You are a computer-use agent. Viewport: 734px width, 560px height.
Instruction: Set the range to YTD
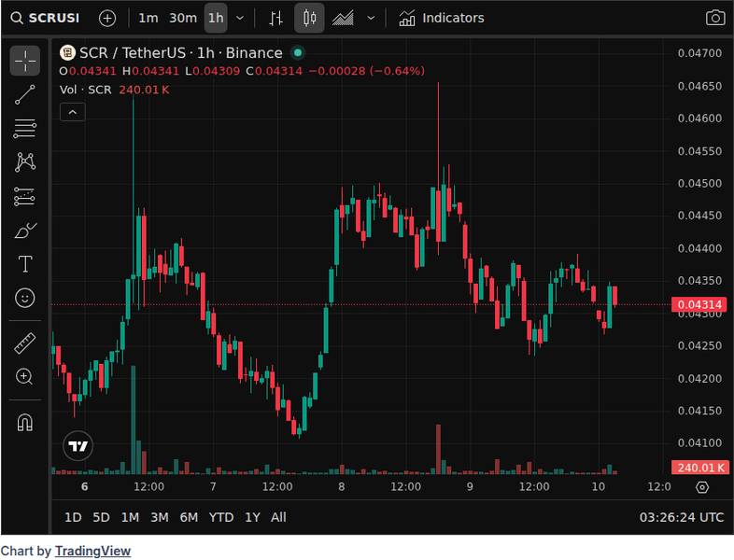coord(221,517)
